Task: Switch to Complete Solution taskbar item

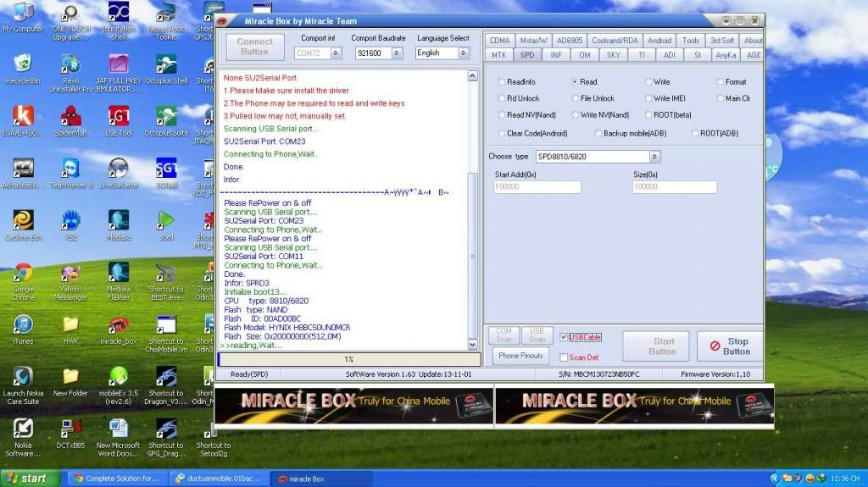Action: pyautogui.click(x=117, y=479)
